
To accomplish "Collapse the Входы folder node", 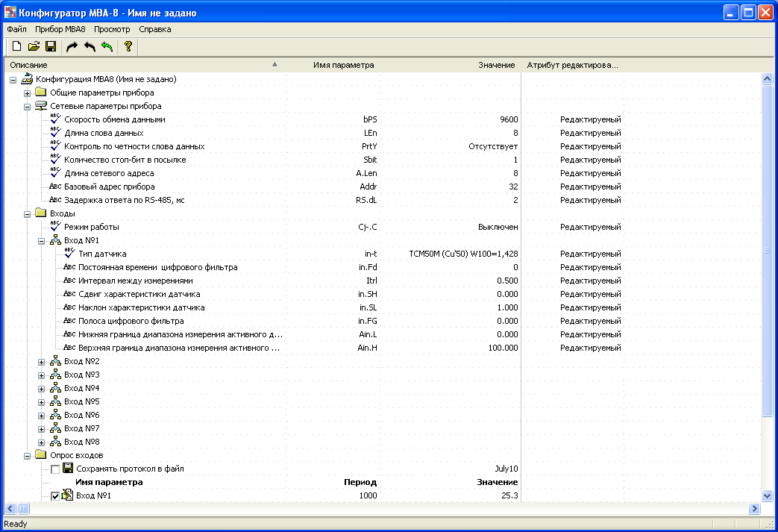I will pyautogui.click(x=28, y=214).
